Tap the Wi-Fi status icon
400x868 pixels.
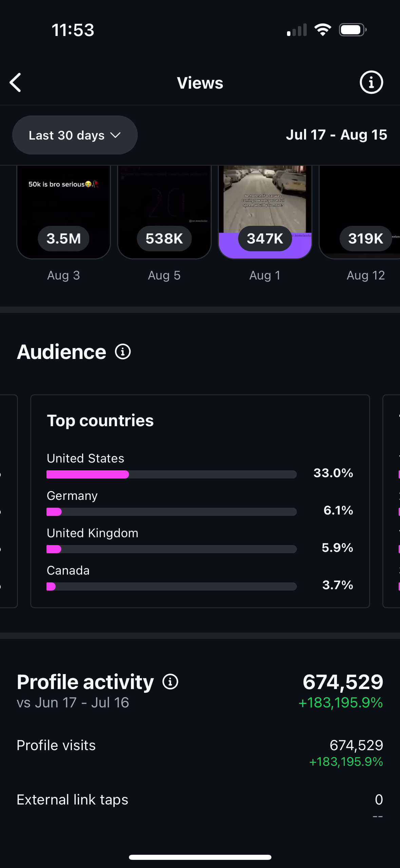tap(323, 30)
